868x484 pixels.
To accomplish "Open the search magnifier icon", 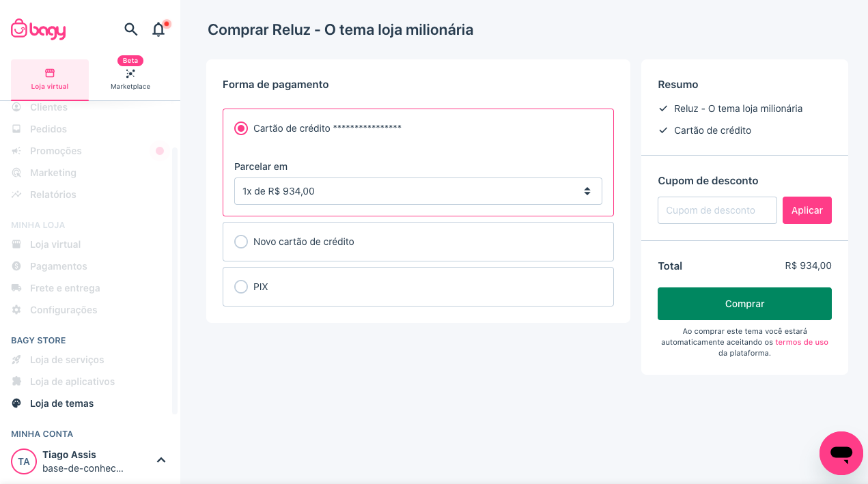I will [130, 29].
